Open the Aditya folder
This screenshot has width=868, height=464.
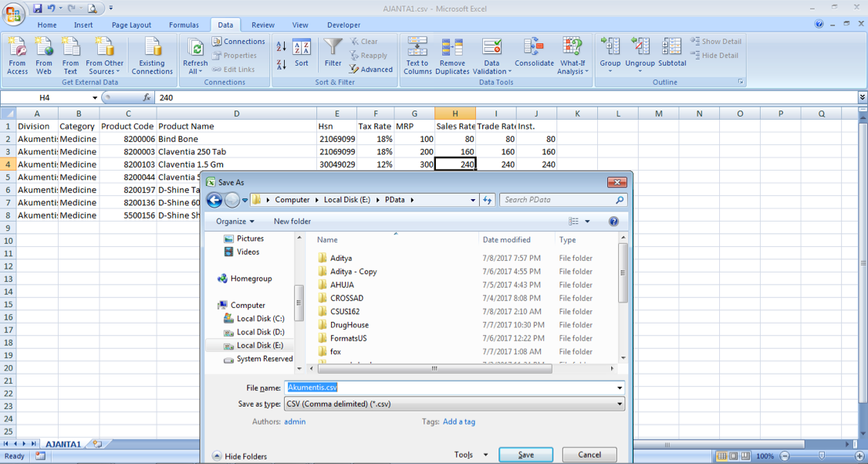click(x=341, y=258)
